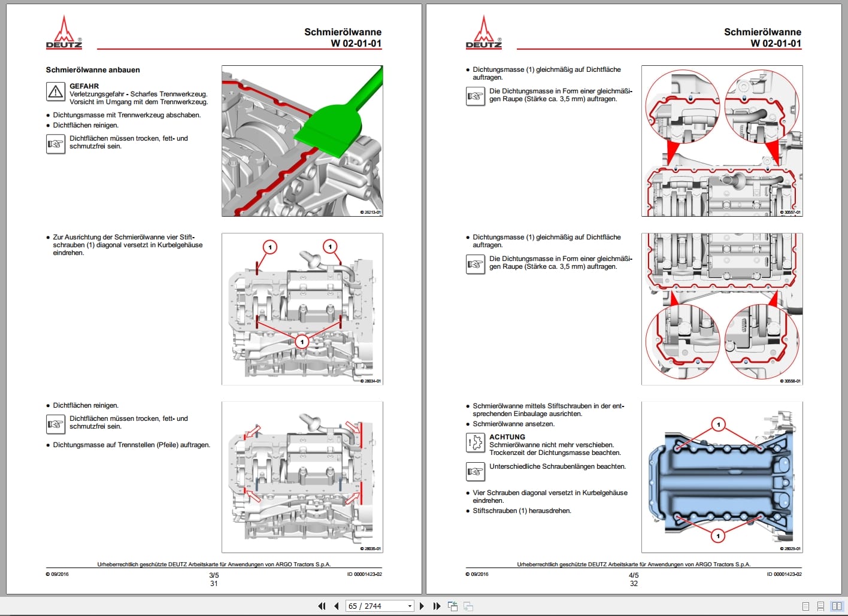Turn off the facing pages view

(836, 605)
